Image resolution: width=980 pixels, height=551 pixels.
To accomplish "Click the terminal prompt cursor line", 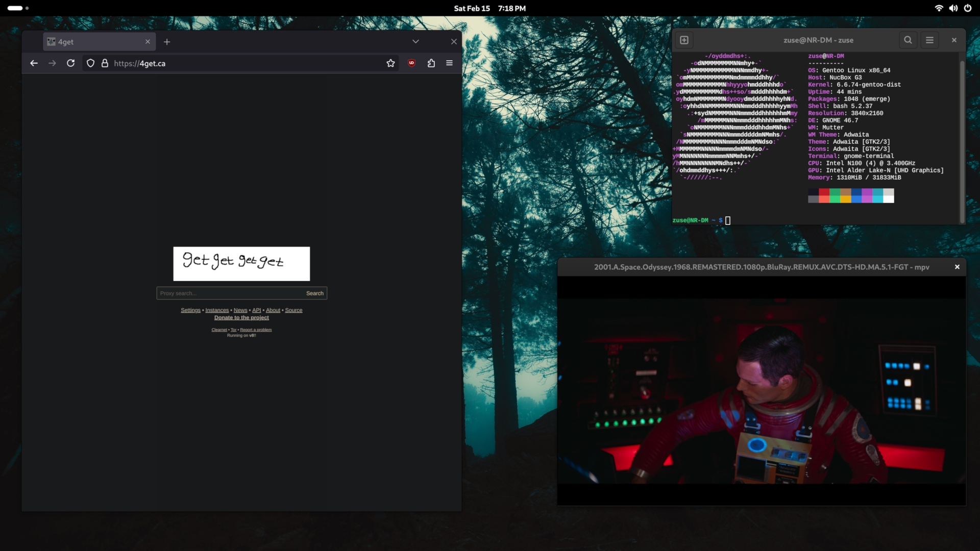I will 701,220.
